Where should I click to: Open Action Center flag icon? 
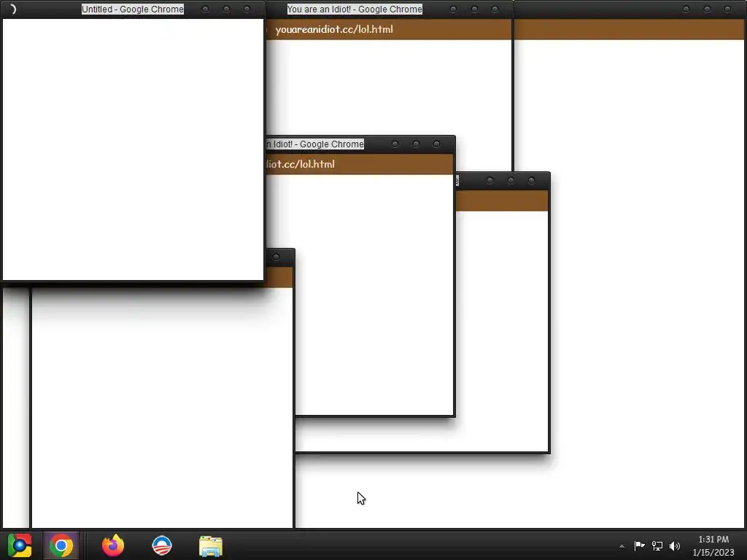click(x=639, y=545)
